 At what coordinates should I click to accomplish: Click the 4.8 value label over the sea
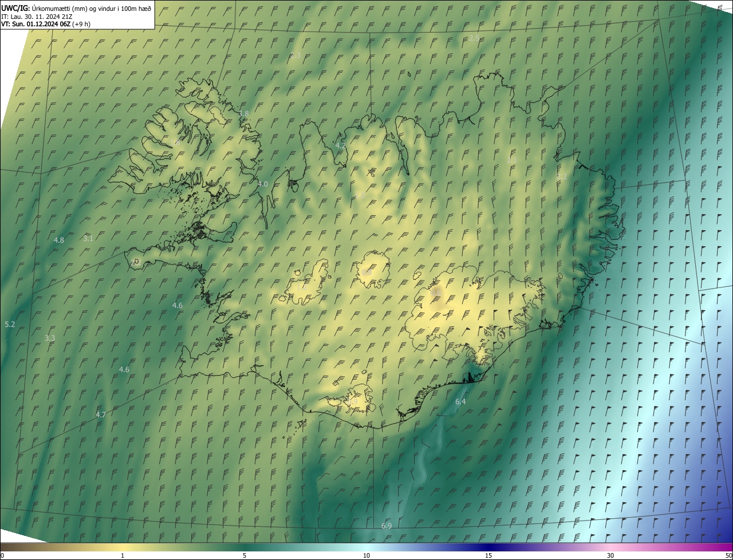(58, 240)
